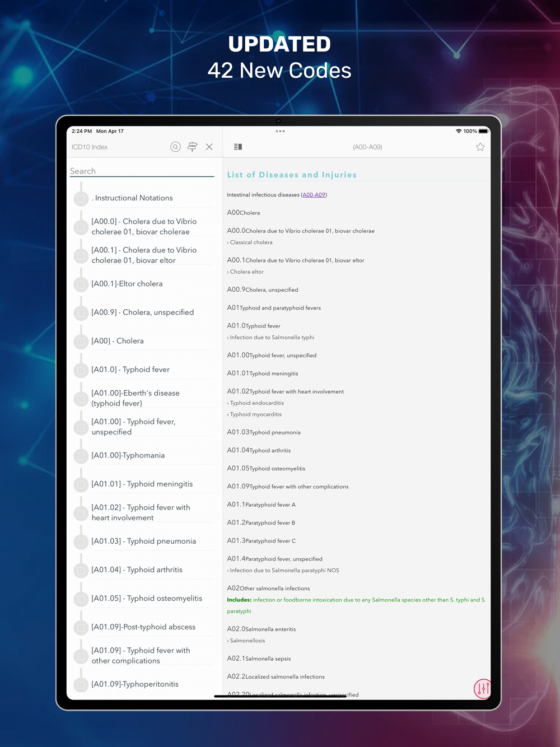Select A00.0 Cholera line in disease list

(301, 231)
